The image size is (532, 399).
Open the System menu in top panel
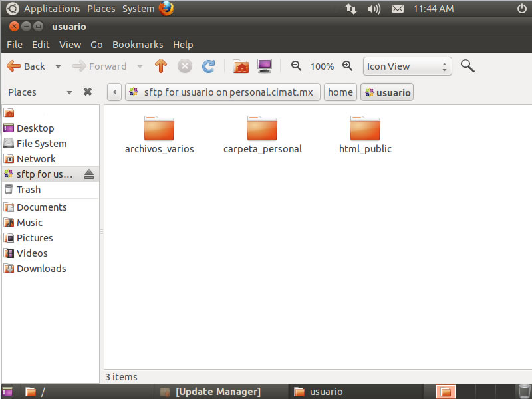[x=138, y=9]
